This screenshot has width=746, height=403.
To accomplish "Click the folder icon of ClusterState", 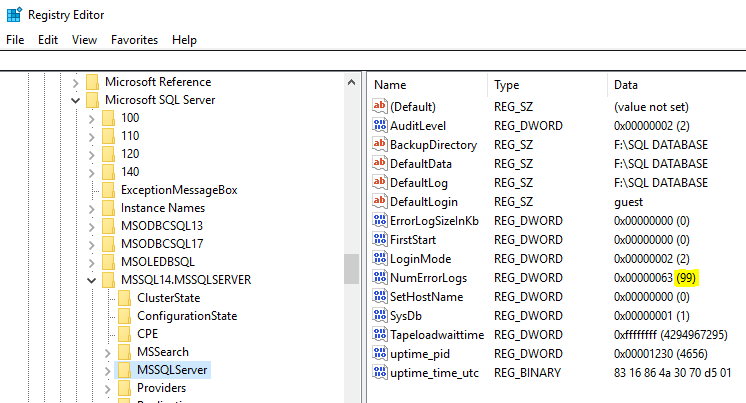I will pos(125,298).
